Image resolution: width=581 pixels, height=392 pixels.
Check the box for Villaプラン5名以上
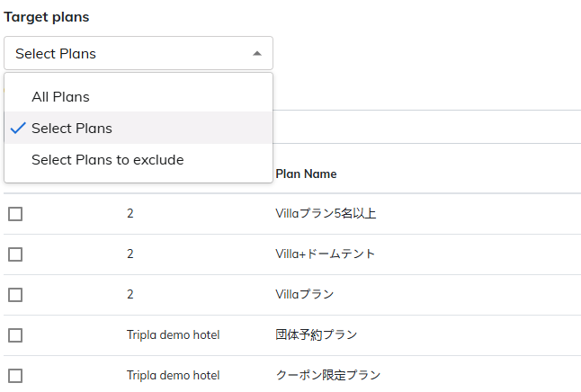click(x=15, y=214)
